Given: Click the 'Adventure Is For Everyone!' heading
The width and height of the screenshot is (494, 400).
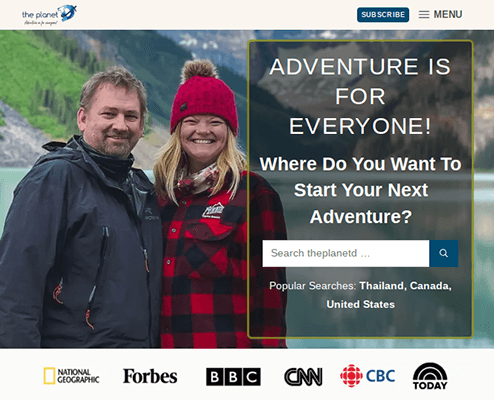Looking at the screenshot, I should coord(360,96).
